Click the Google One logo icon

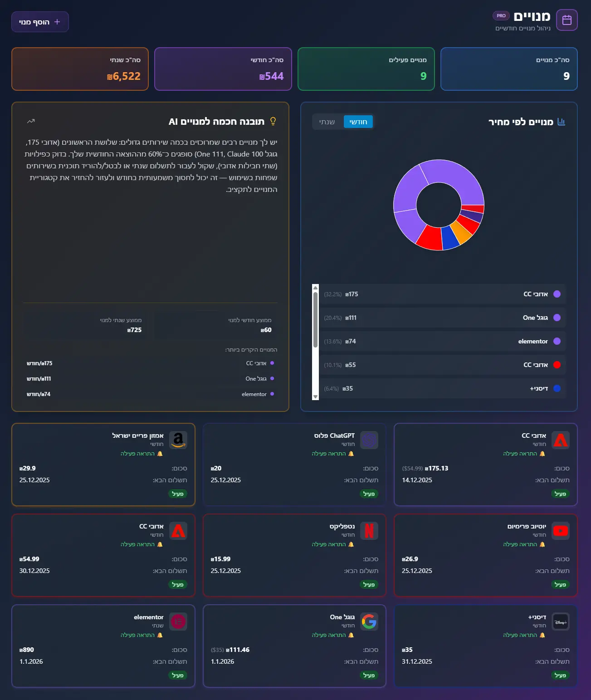click(369, 622)
